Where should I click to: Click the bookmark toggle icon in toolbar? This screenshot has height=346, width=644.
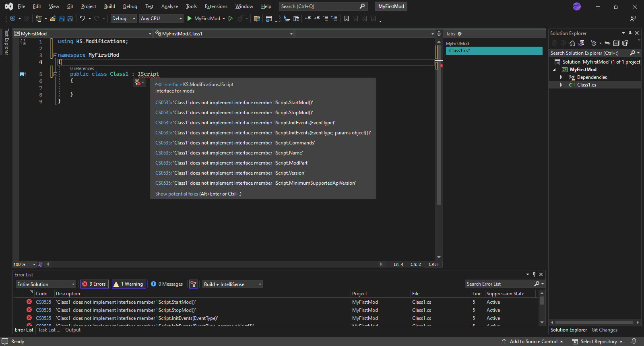pyautogui.click(x=346, y=19)
